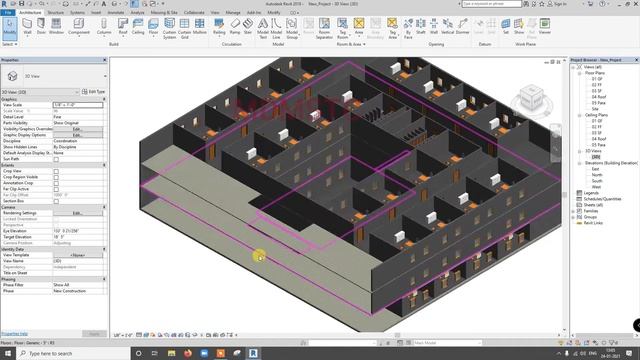Click Edit for Visibility/Graphics Overrides
This screenshot has height=360, width=640.
pyautogui.click(x=78, y=129)
